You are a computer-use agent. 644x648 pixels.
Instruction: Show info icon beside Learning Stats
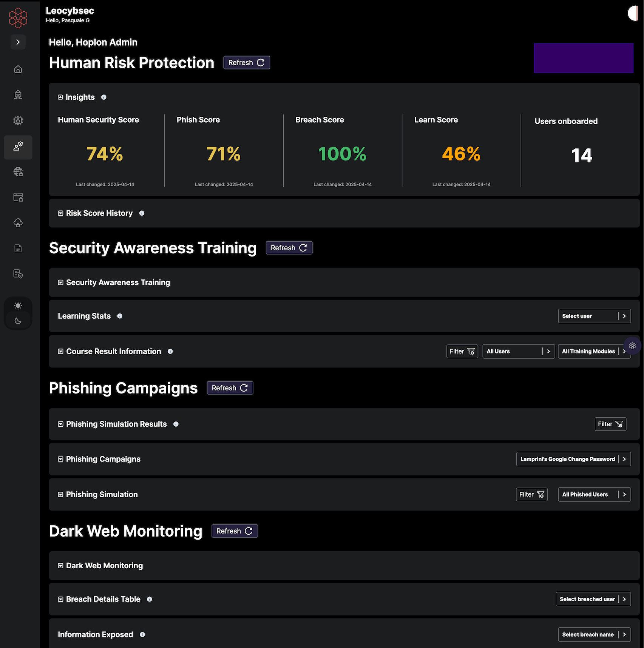coord(120,316)
